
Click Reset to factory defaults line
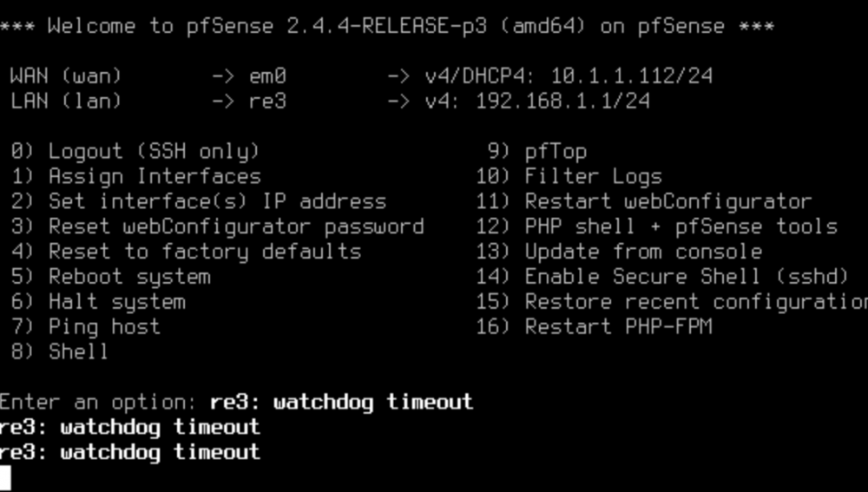click(186, 252)
